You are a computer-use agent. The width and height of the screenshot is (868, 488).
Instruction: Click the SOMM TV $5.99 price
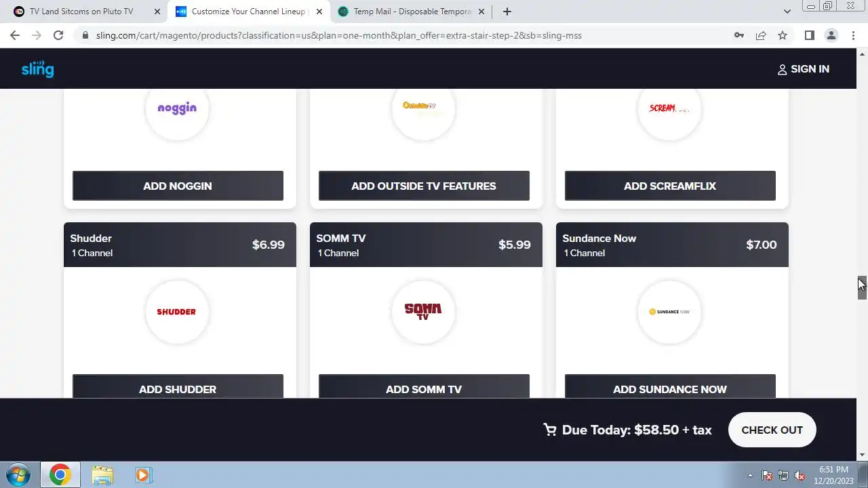(515, 245)
